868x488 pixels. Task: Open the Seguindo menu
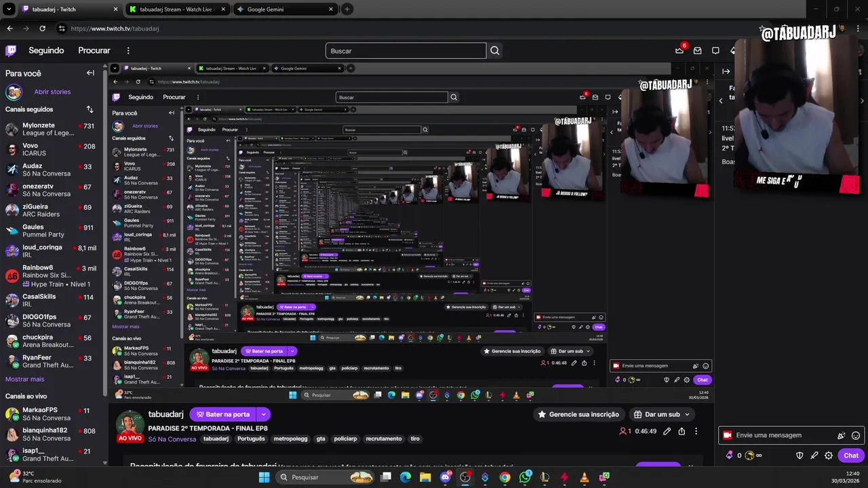click(x=46, y=50)
